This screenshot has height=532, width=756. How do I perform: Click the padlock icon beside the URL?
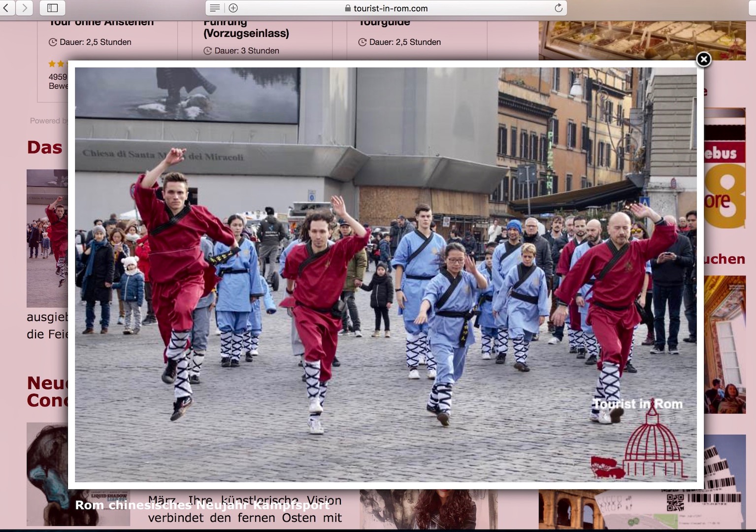click(348, 8)
